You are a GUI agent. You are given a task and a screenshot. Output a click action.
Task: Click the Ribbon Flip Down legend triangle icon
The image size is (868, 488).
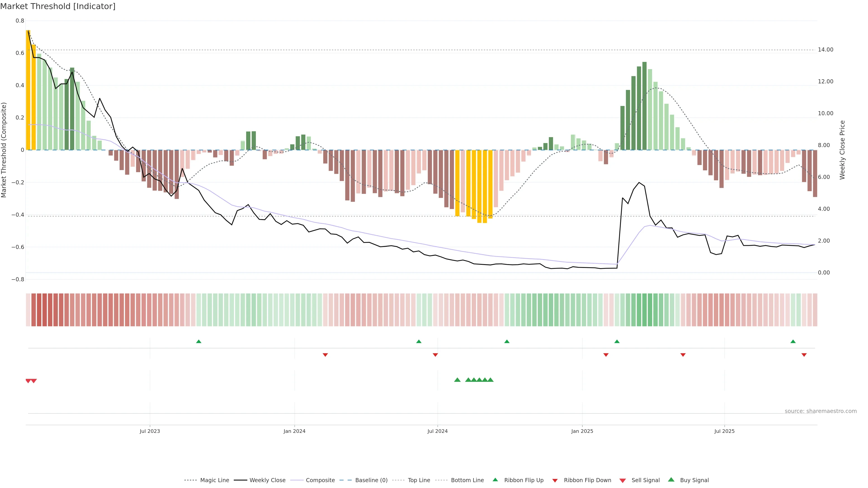pos(555,480)
